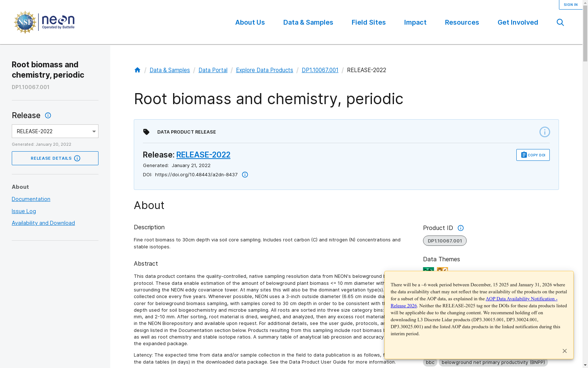This screenshot has height=368, width=588.
Task: Click the Product ID info icon
Action: point(461,228)
